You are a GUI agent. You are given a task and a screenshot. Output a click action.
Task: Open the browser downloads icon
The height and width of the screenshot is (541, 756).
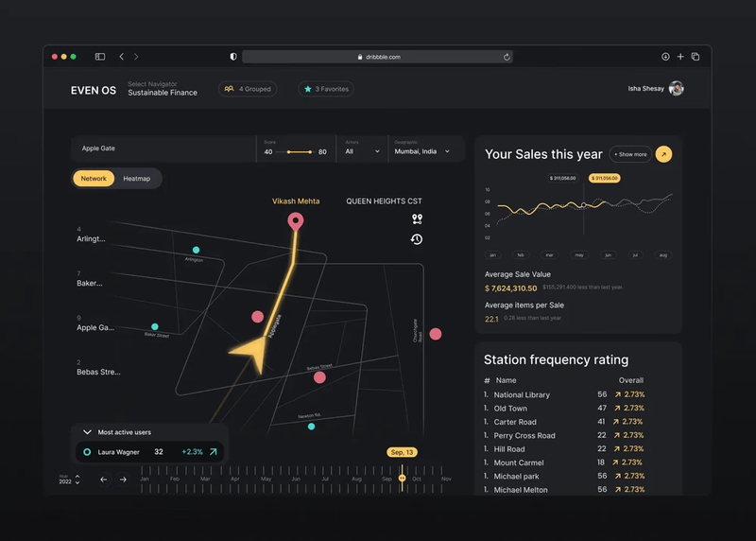[x=665, y=57]
